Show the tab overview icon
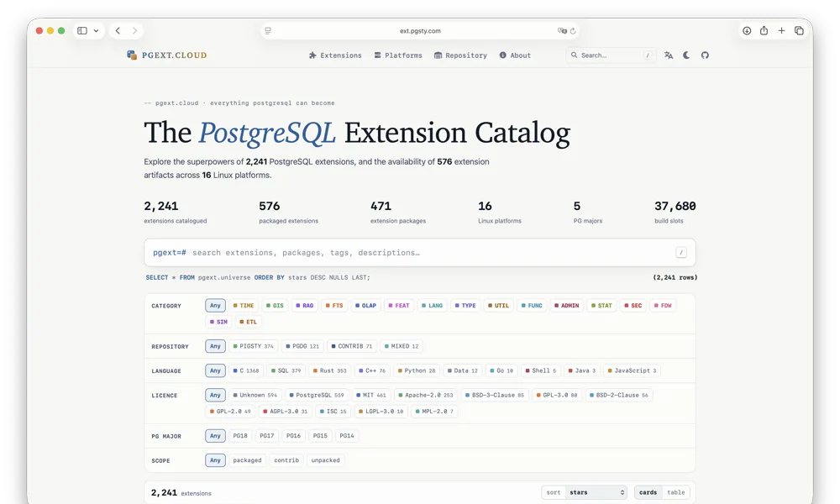 [x=799, y=30]
